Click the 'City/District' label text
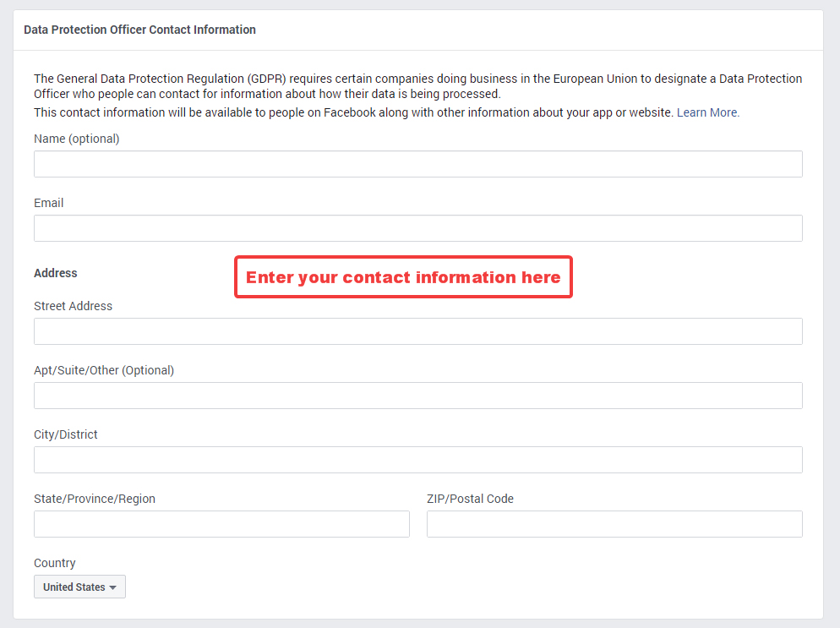The width and height of the screenshot is (840, 628). pos(66,434)
